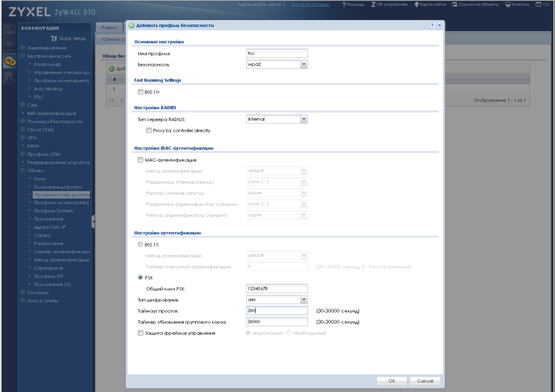The image size is (555, 392).
Task: Click the green Add icon in background list
Action: [112, 69]
